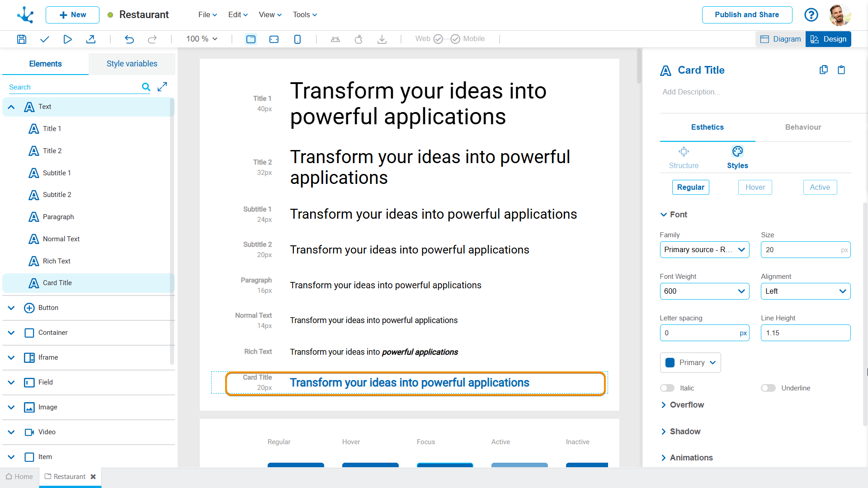This screenshot has width=868, height=488.
Task: Click the undo arrow icon
Action: pyautogui.click(x=129, y=39)
